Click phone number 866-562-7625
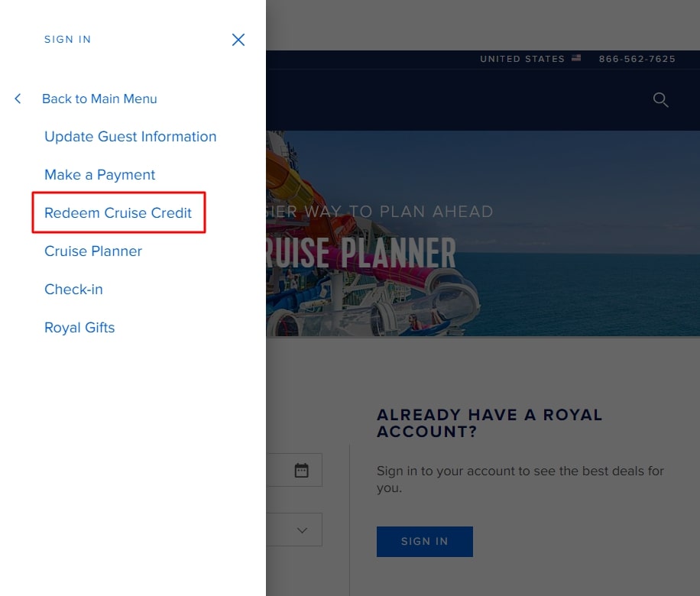The image size is (700, 596). click(x=637, y=59)
